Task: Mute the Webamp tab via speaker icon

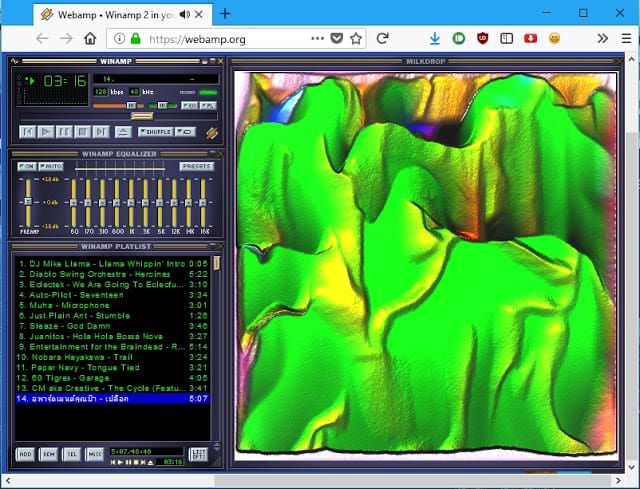Action: [184, 15]
